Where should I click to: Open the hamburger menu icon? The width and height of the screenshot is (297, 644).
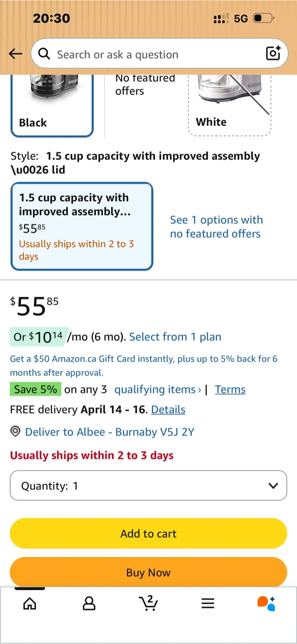208,604
